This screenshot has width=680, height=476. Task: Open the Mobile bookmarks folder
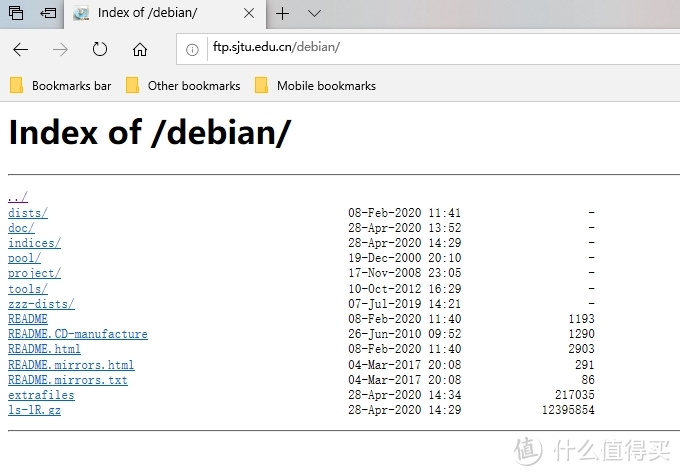click(x=315, y=85)
